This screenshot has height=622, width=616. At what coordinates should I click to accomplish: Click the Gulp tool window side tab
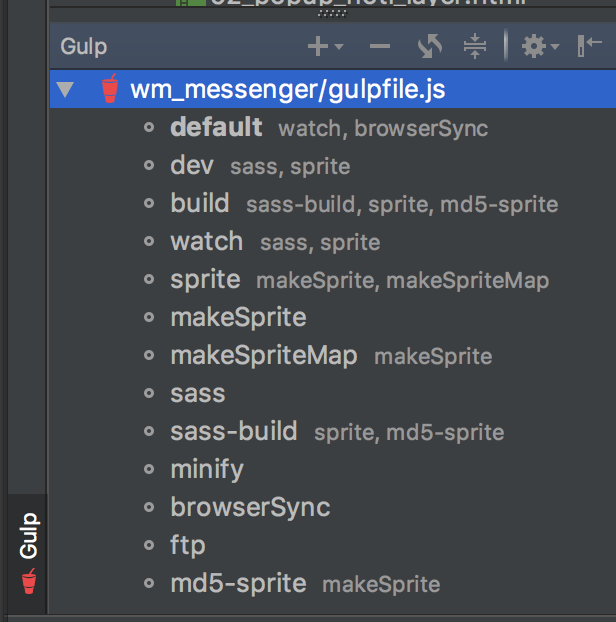click(28, 554)
